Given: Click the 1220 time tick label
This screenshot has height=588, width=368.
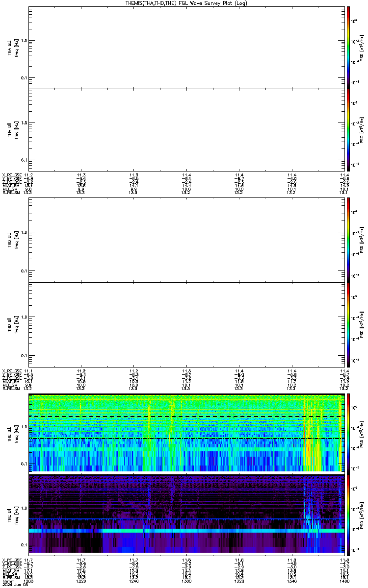Looking at the screenshot, I should 81,581.
